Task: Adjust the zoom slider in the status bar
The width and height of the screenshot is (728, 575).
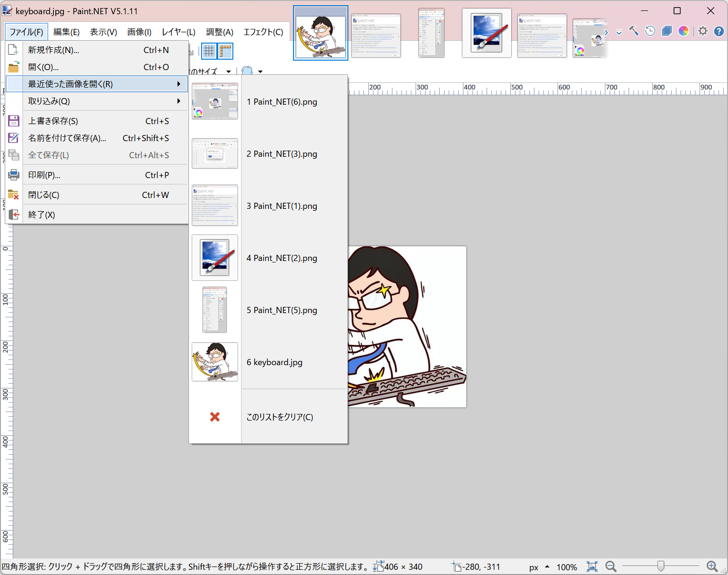Action: tap(661, 566)
